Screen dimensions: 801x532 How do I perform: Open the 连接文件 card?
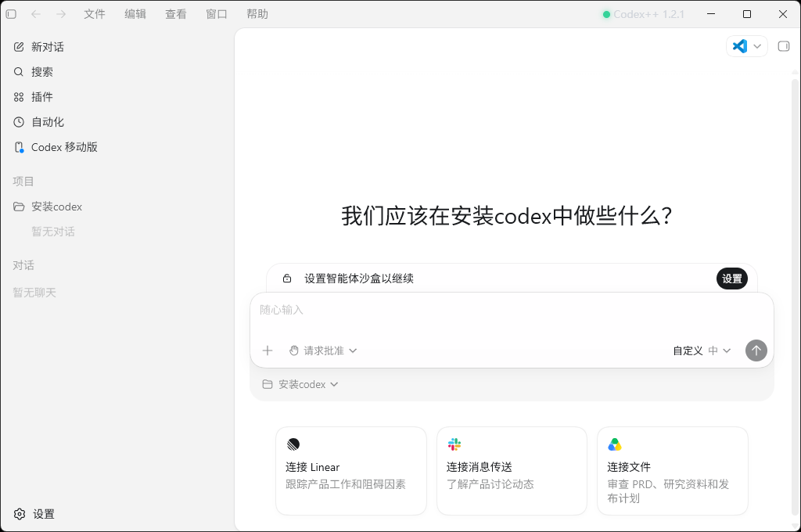[x=673, y=471]
